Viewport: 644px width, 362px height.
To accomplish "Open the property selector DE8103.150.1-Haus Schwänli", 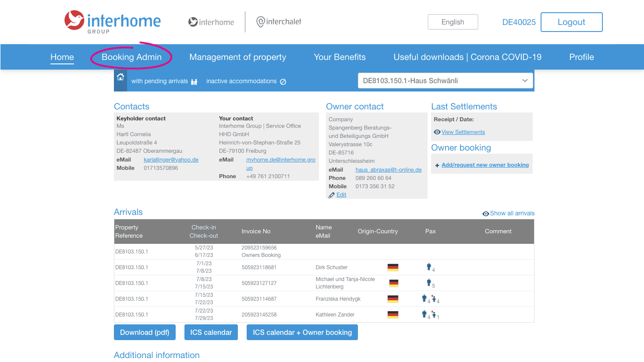I will (x=446, y=81).
